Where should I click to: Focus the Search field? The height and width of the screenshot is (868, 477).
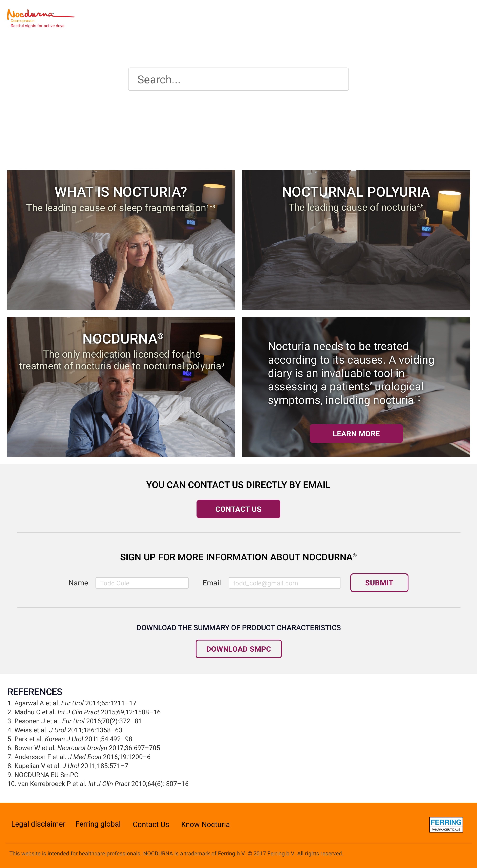[x=238, y=79]
